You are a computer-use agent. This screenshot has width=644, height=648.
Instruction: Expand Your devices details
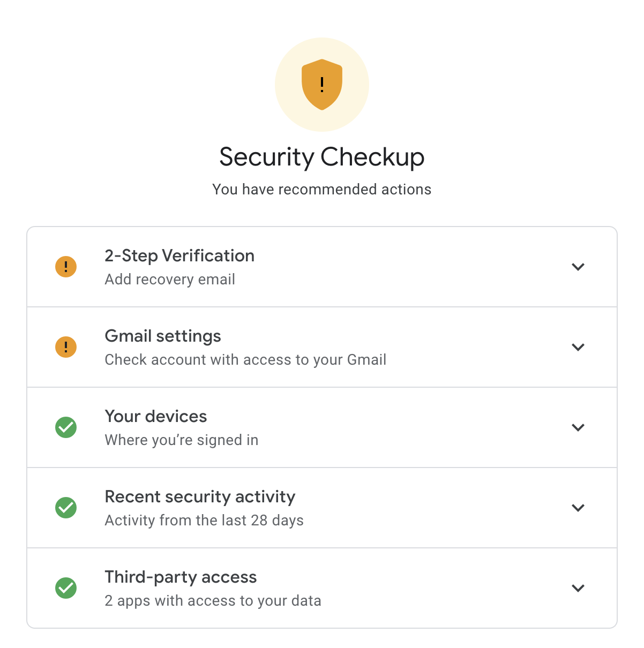coord(578,427)
